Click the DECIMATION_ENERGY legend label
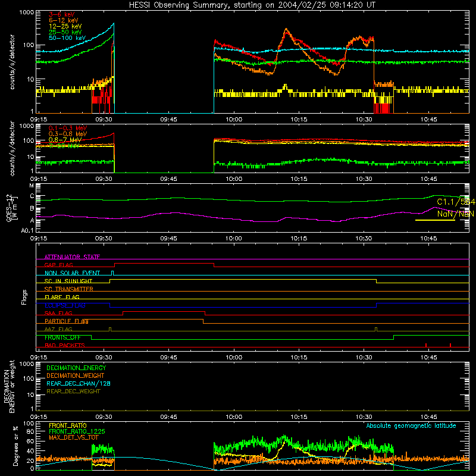The image size is (476, 476). point(76,368)
